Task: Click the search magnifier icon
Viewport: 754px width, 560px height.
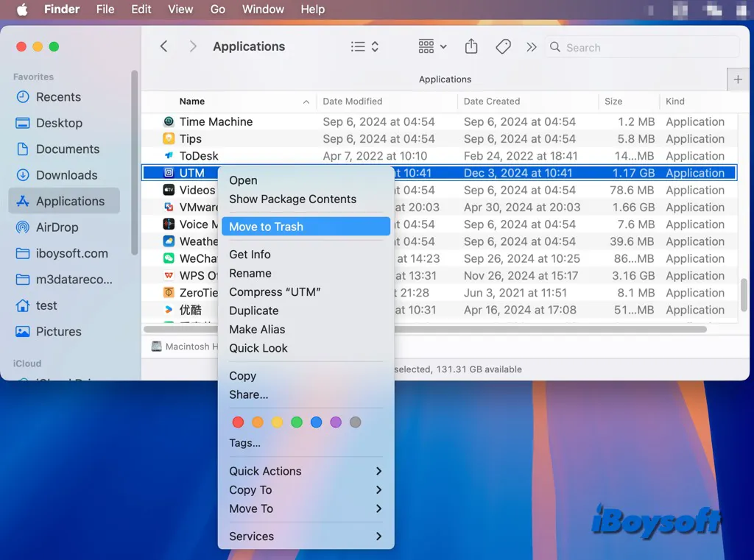Action: (555, 47)
